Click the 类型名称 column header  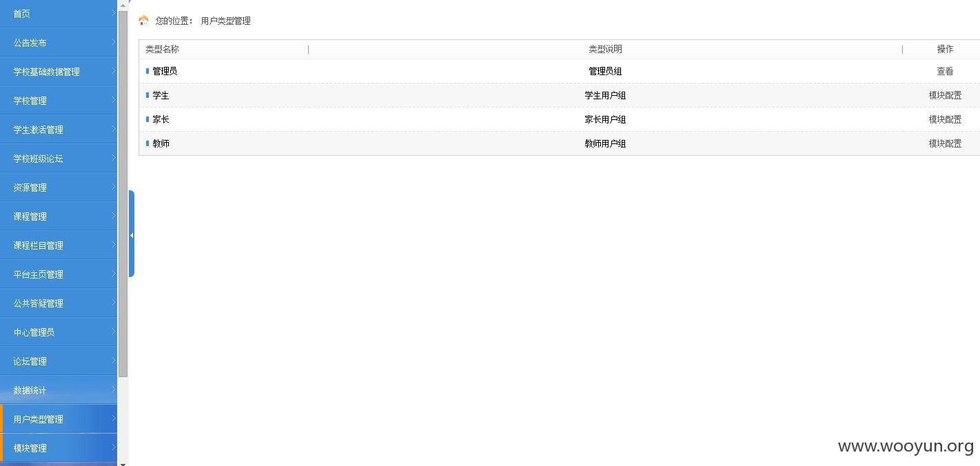(x=162, y=49)
